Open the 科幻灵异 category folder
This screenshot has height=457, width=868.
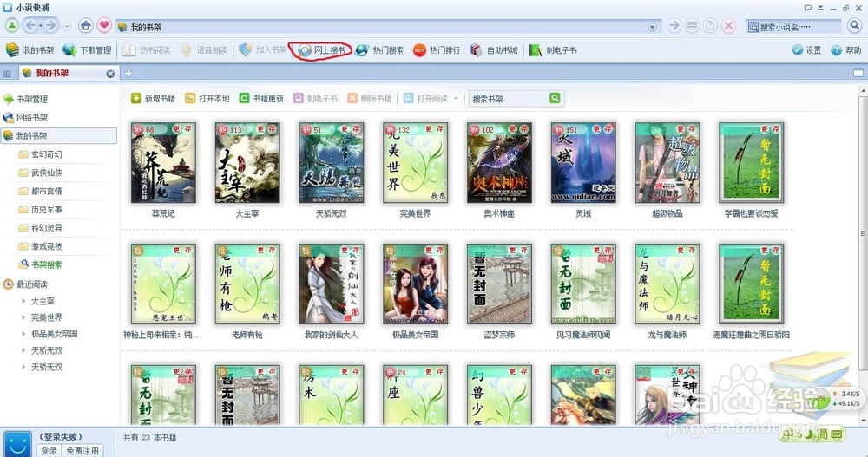[40, 228]
